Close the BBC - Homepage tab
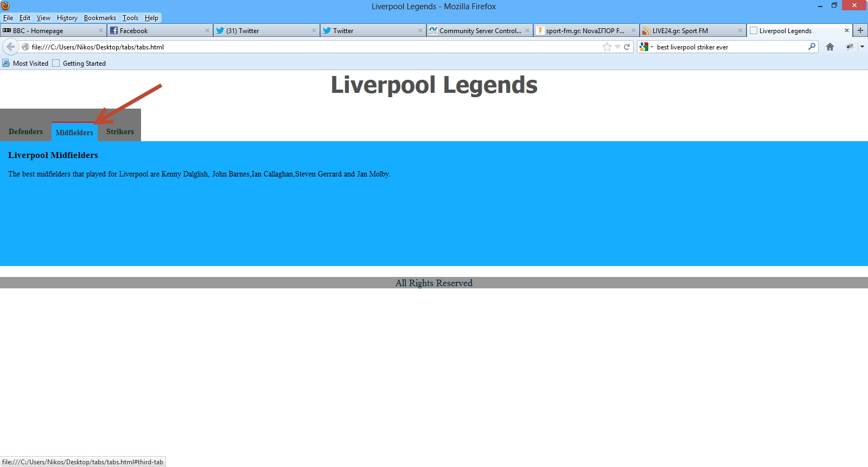Image resolution: width=868 pixels, height=467 pixels. coord(100,30)
